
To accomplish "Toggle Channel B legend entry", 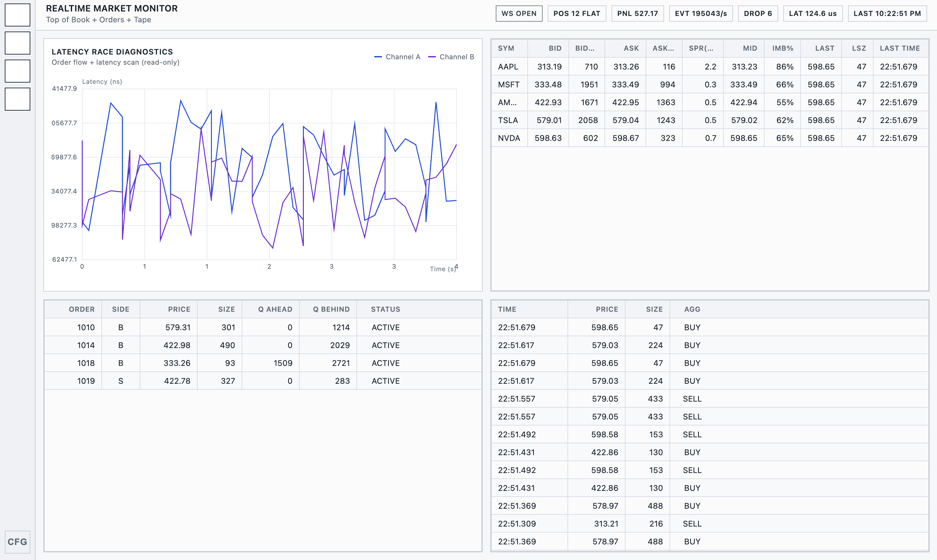I will click(x=451, y=57).
